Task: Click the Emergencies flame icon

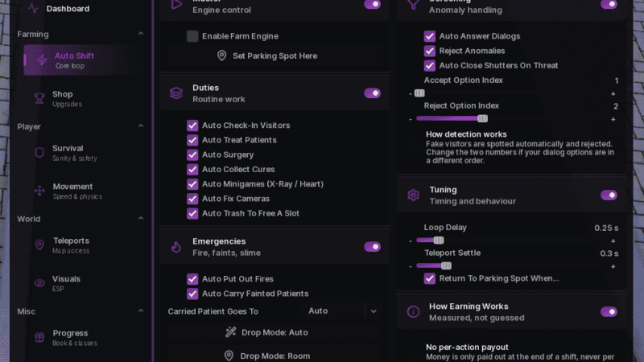Action: click(x=176, y=247)
